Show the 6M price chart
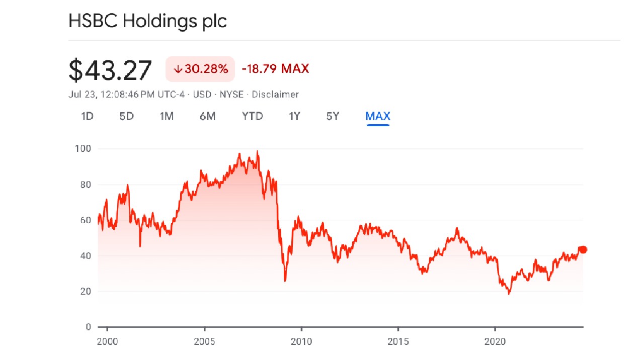644x362 pixels. tap(207, 117)
